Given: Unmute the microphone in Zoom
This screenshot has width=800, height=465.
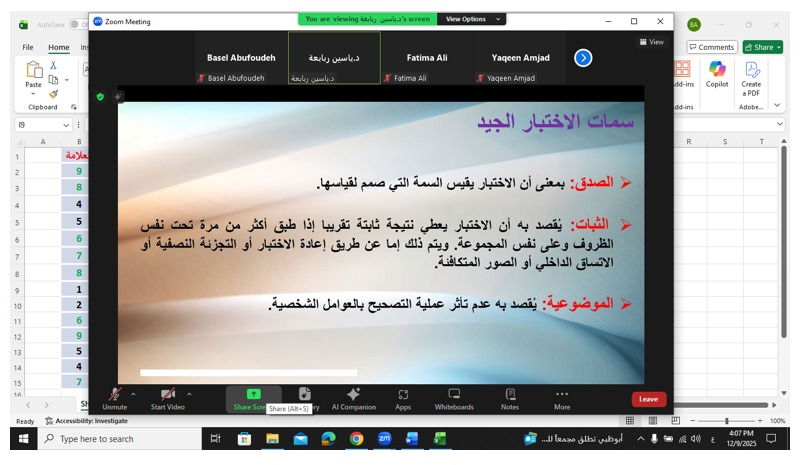Looking at the screenshot, I should pos(115,397).
